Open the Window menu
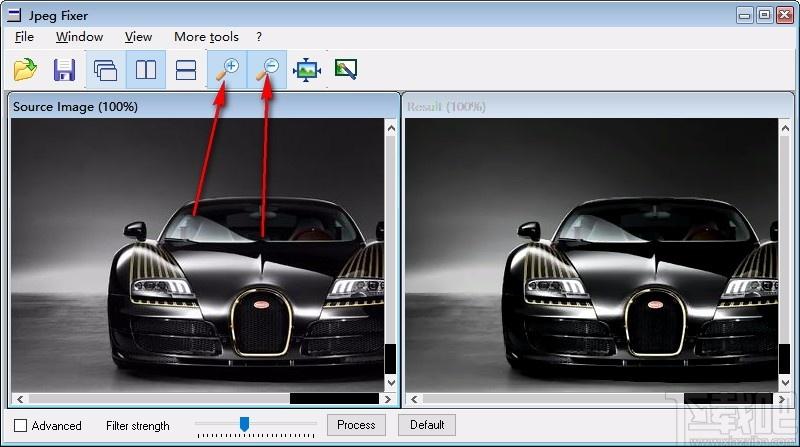Screen dimensions: 800x447 pyautogui.click(x=79, y=37)
